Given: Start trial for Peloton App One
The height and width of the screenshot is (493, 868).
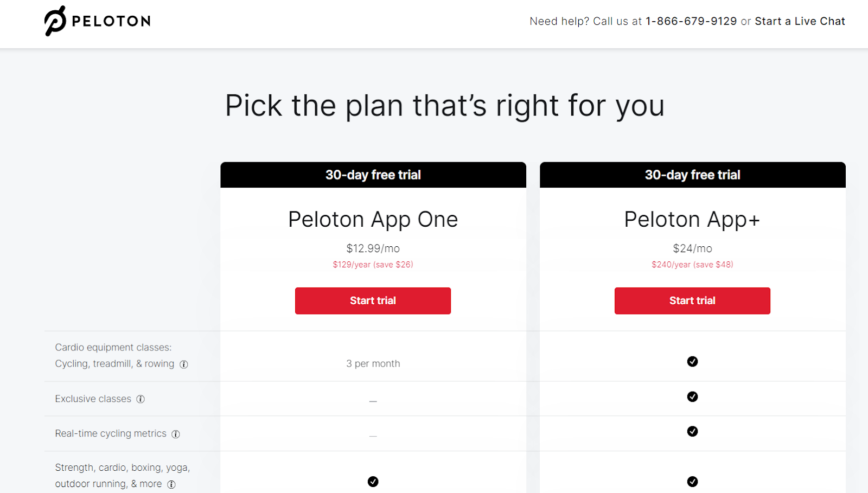Looking at the screenshot, I should 373,301.
